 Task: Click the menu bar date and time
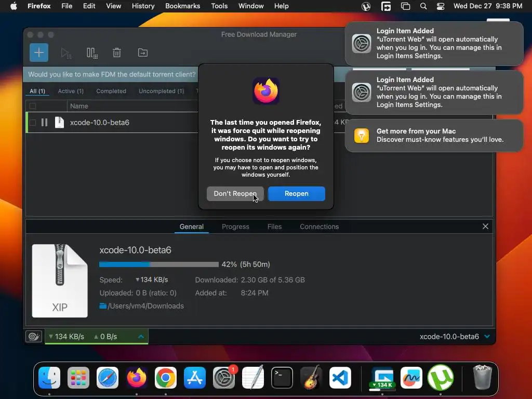coord(488,6)
